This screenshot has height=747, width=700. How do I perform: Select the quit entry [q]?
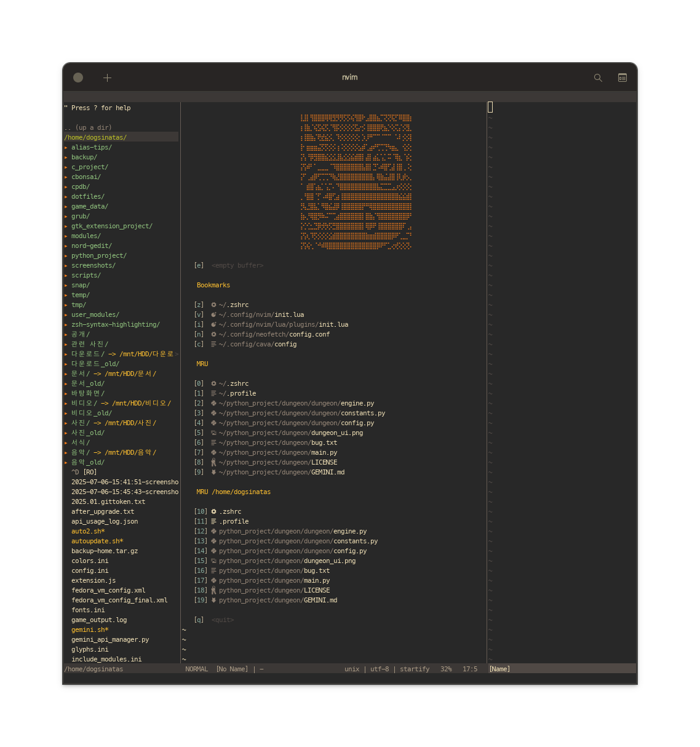tap(222, 620)
